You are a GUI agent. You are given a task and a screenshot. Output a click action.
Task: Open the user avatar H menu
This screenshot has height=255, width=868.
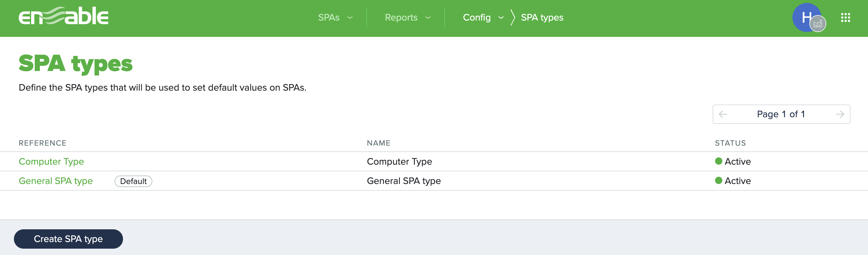point(806,18)
